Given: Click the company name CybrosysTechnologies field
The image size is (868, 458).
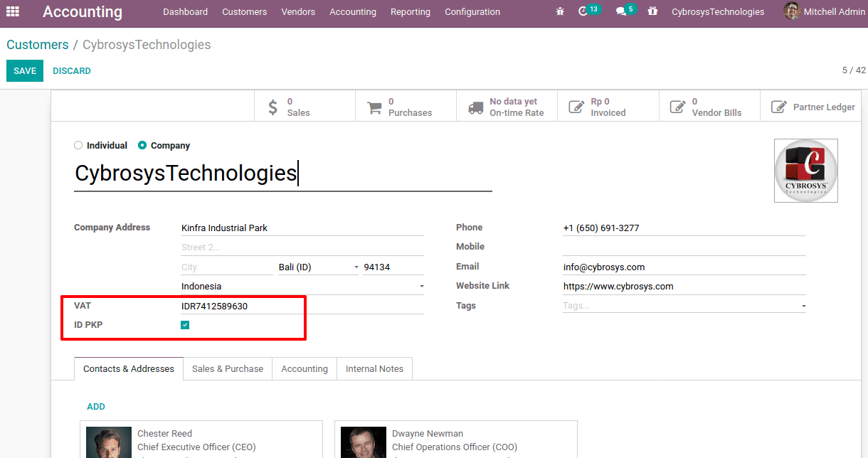Looking at the screenshot, I should coord(283,174).
